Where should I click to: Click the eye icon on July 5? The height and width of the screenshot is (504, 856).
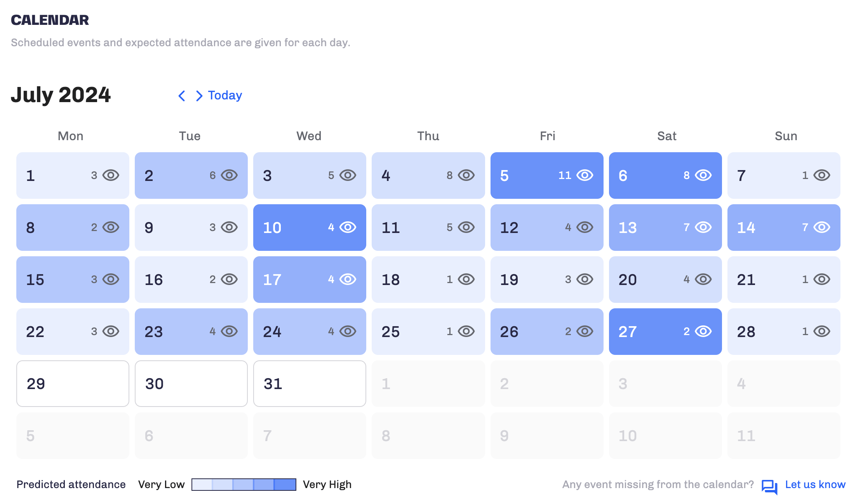585,176
